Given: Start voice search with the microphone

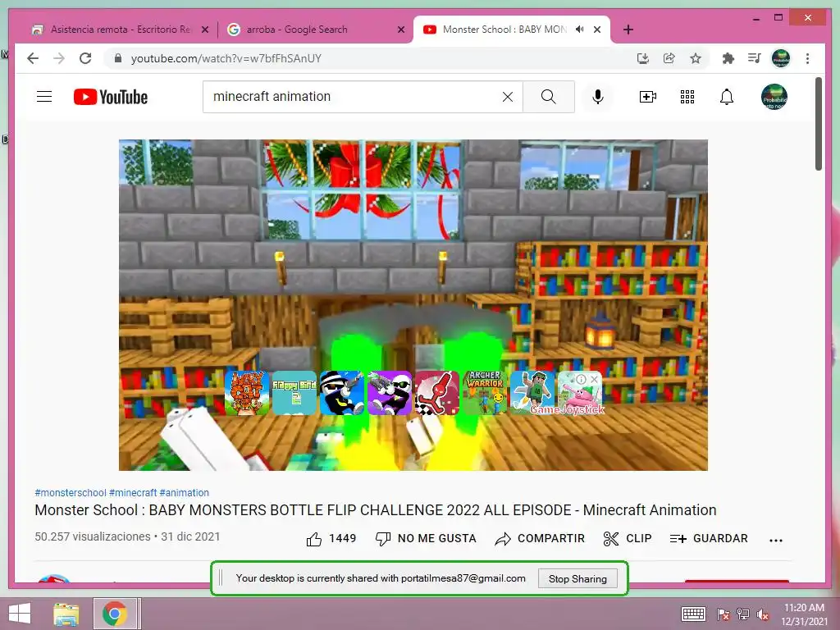Looking at the screenshot, I should [x=598, y=97].
